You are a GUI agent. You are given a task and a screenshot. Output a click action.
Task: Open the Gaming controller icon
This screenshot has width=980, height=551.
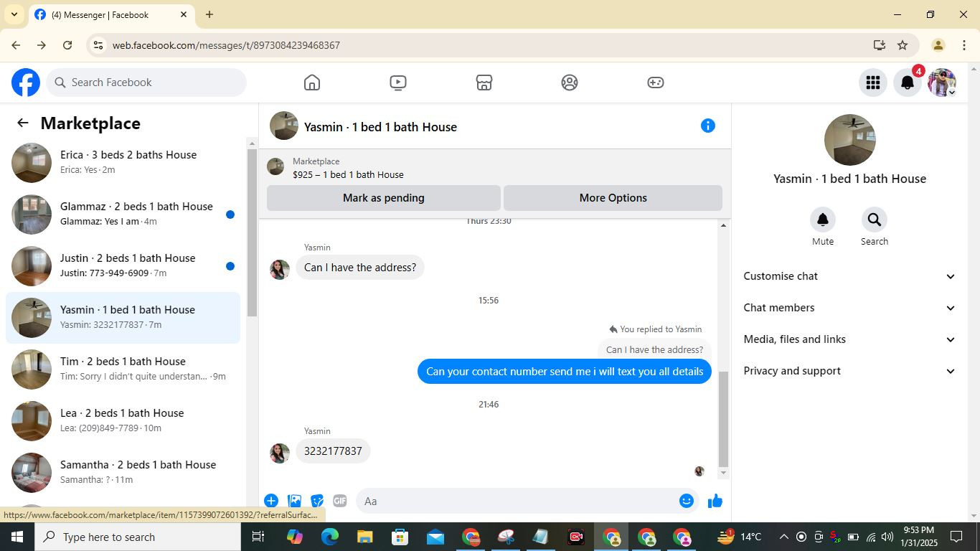[x=656, y=83]
